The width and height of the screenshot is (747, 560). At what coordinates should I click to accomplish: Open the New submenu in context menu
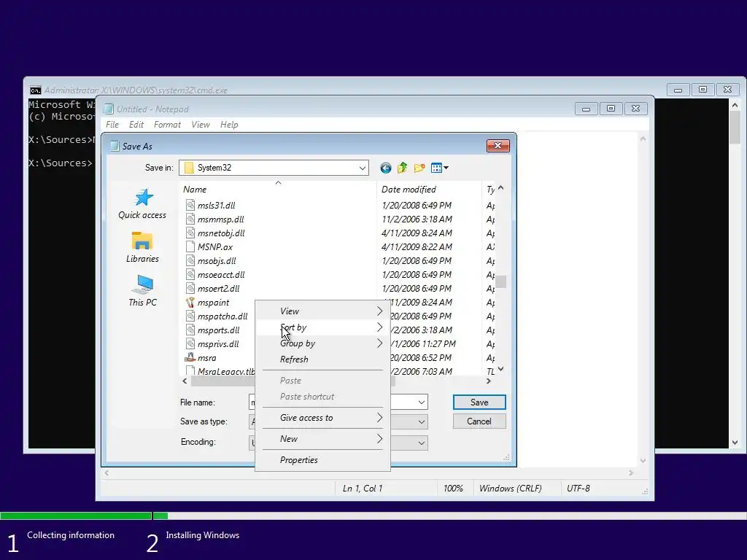(322, 438)
